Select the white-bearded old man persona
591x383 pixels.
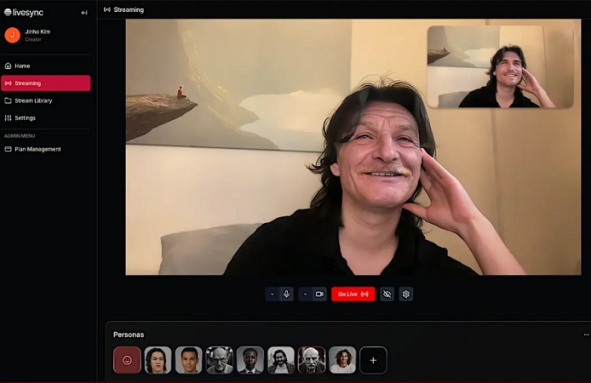click(x=312, y=360)
